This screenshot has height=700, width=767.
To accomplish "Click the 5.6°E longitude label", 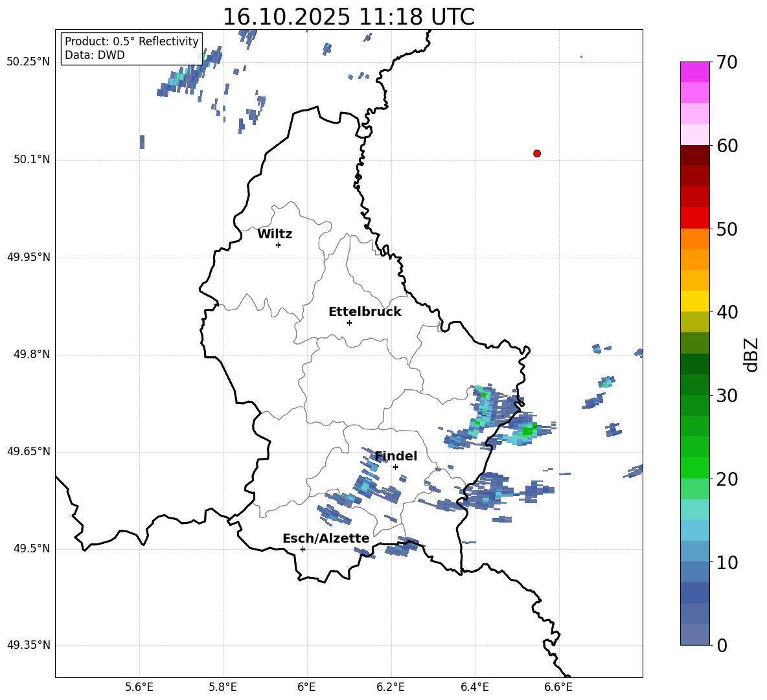I will [139, 687].
